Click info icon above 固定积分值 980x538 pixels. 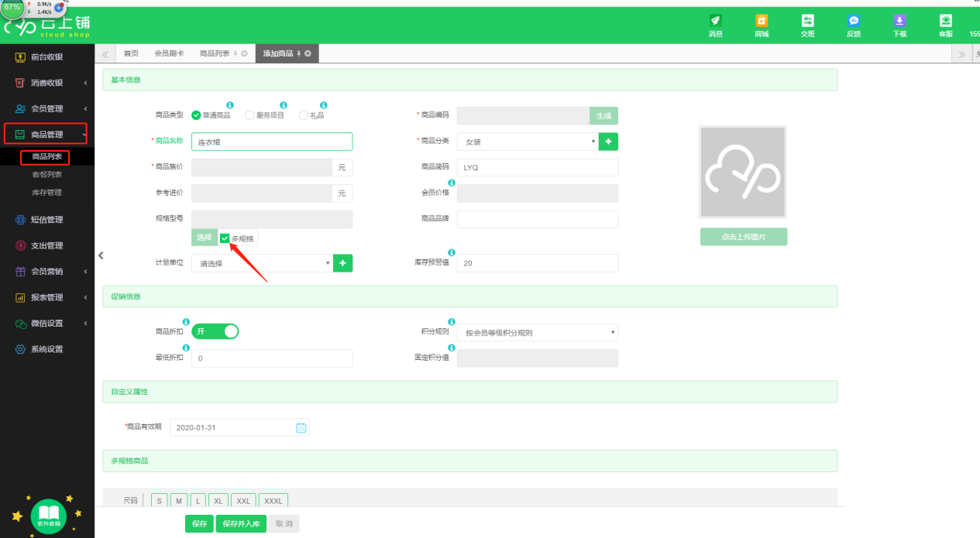point(452,348)
